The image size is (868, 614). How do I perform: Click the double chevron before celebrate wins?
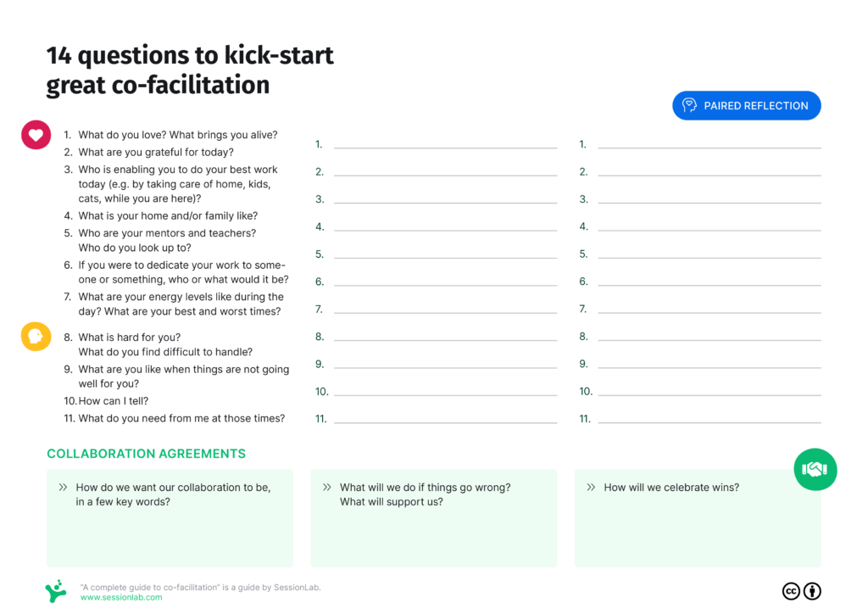tap(591, 487)
